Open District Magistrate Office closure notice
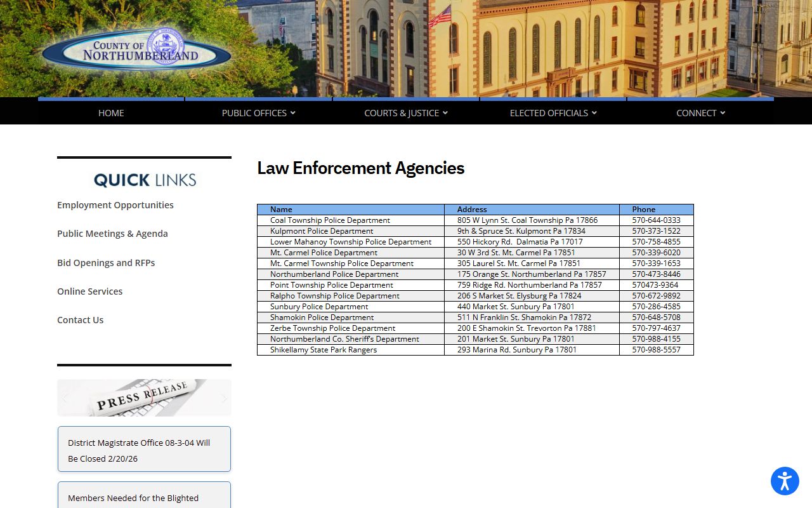 [144, 449]
